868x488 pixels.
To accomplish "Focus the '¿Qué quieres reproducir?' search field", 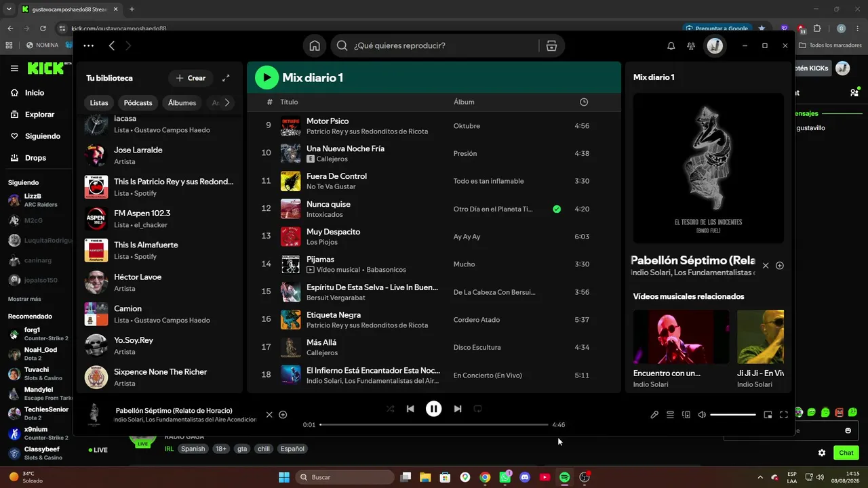I will pyautogui.click(x=434, y=46).
